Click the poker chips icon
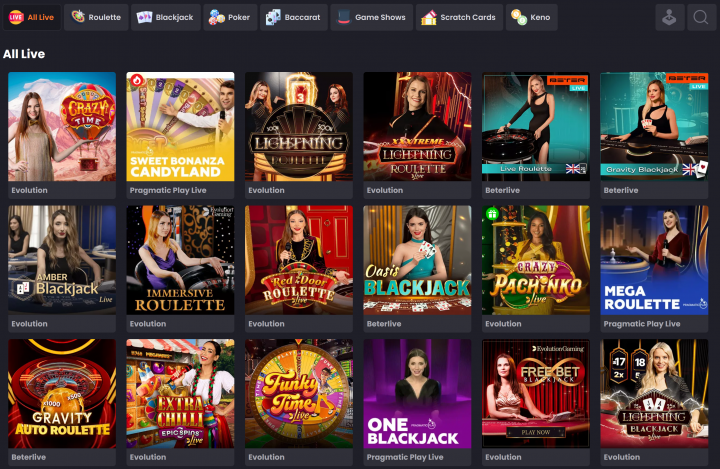The image size is (720, 469). pyautogui.click(x=216, y=17)
